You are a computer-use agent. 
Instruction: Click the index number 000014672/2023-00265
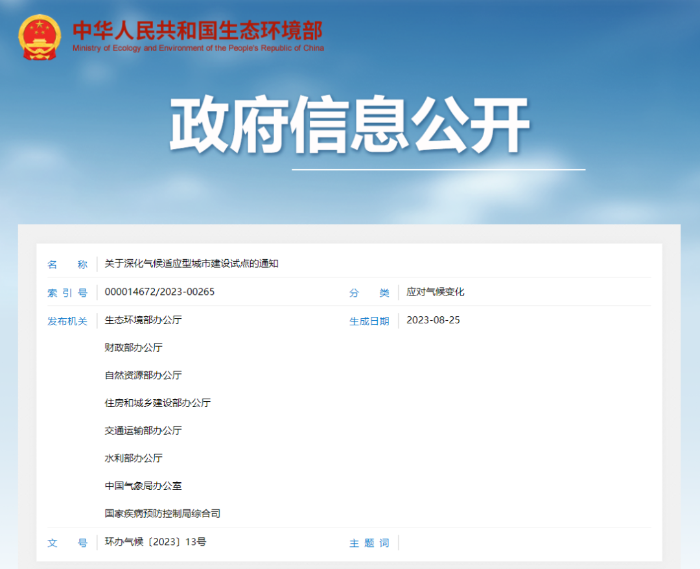click(x=159, y=292)
